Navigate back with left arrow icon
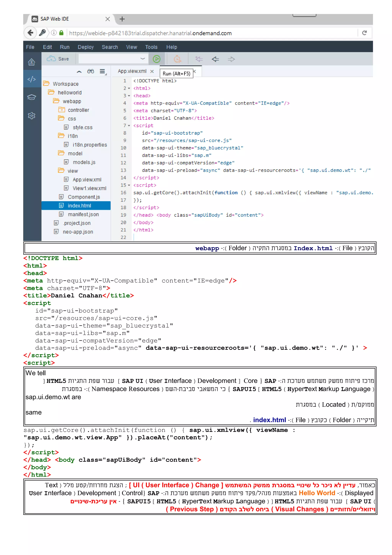392x555 pixels. (x=215, y=59)
